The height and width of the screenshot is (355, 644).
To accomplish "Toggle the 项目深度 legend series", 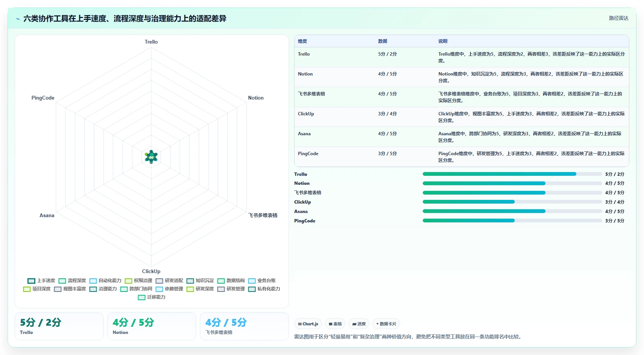I will point(37,289).
